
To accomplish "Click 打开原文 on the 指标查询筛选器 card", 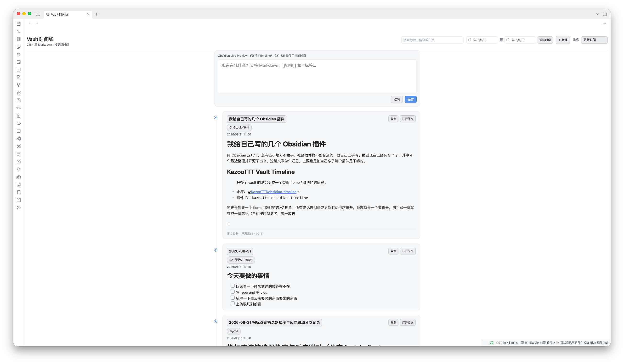I will pyautogui.click(x=408, y=323).
